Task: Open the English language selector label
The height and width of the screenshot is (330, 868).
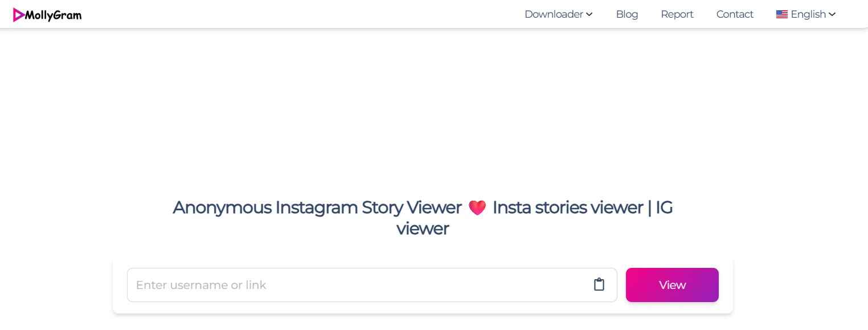Action: [x=808, y=14]
